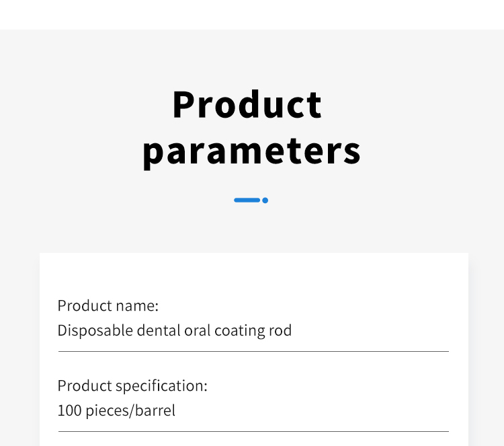Select the "Product specification:" label
The image size is (504, 446).
coord(132,386)
